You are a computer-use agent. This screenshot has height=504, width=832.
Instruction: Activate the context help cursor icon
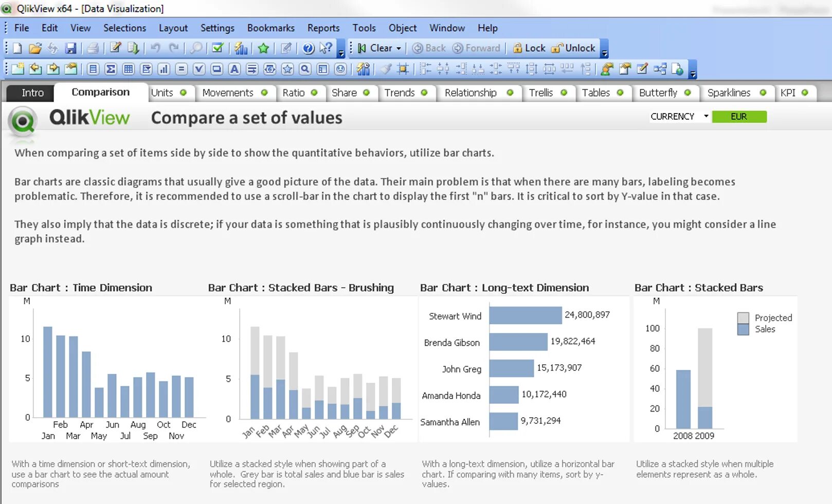tap(325, 48)
